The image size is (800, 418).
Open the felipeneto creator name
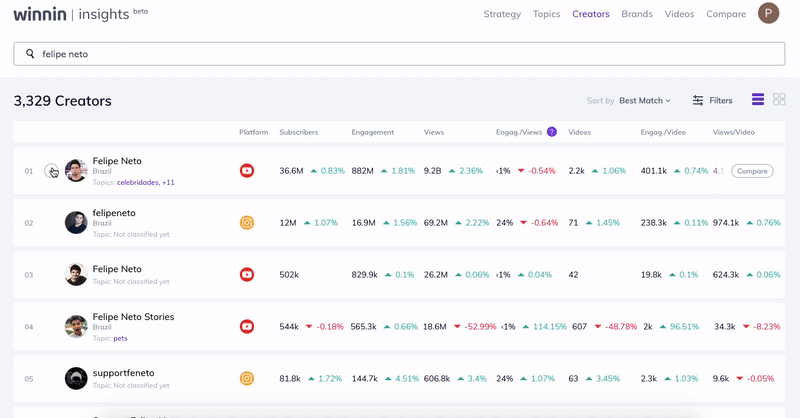pos(114,213)
